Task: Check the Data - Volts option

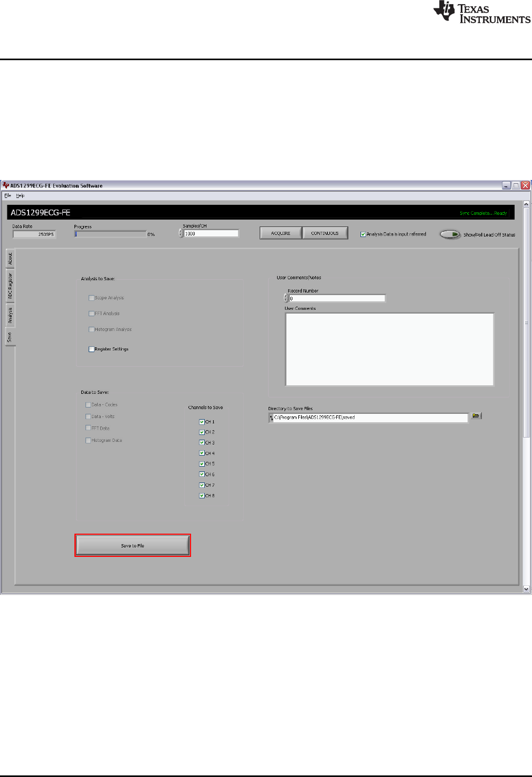Action: (x=88, y=416)
